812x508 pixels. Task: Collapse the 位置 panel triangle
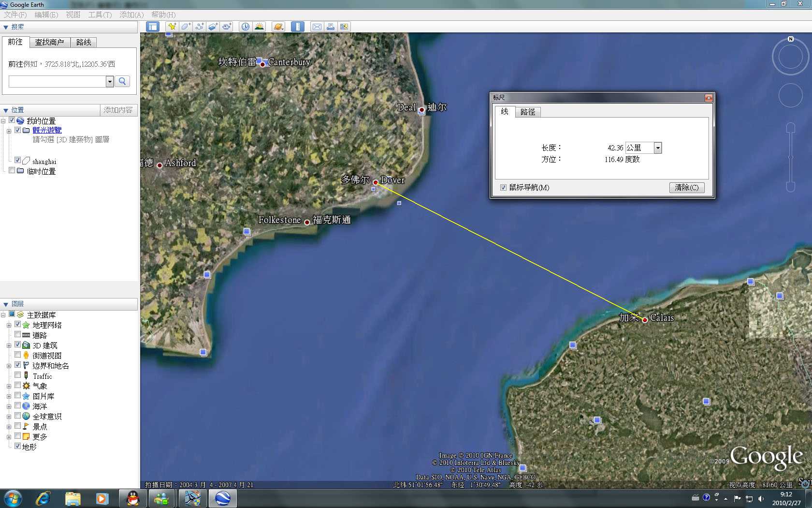(6, 111)
